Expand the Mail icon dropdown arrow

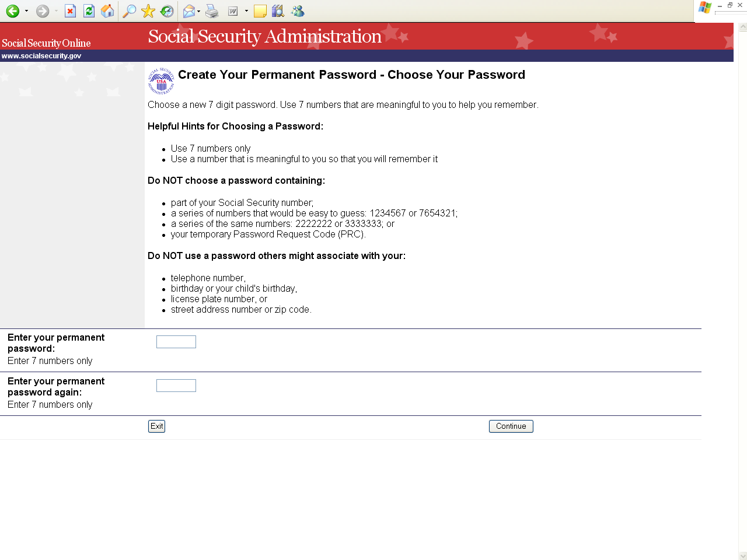[199, 11]
